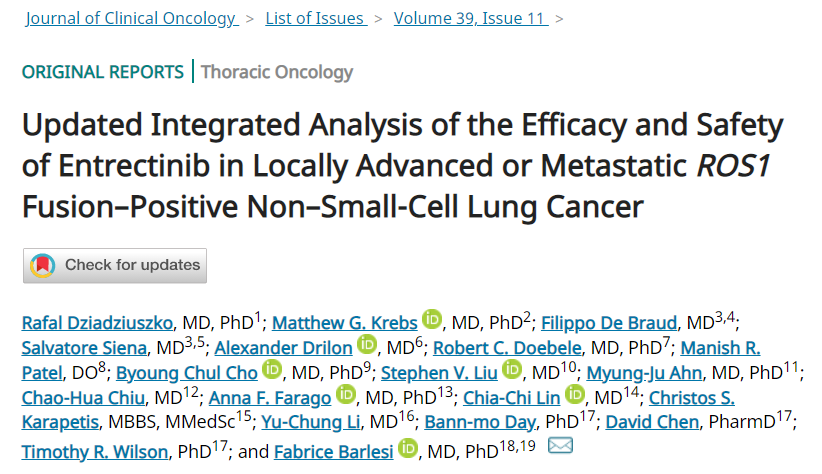Open Byoung Chul Cho's ORCID icon
The height and width of the screenshot is (474, 822).
272,373
